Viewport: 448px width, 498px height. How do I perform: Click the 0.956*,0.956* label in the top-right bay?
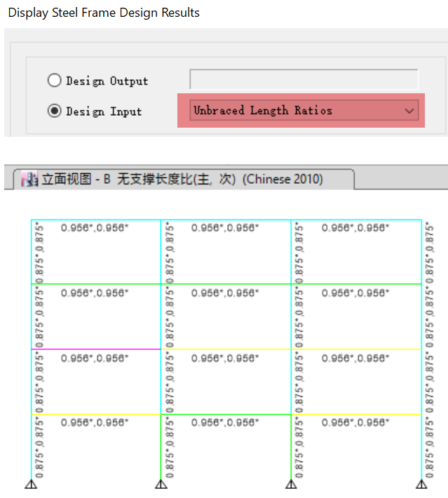point(355,228)
